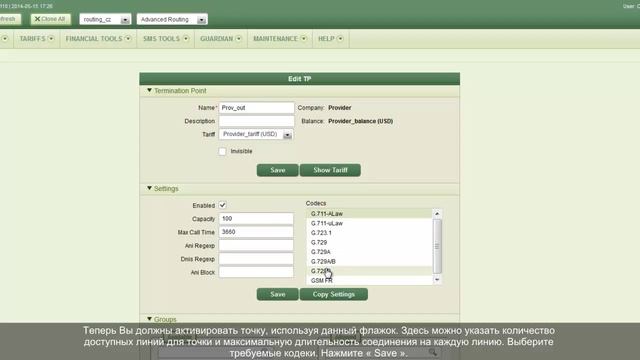Click the Close All button
This screenshot has height=360, width=640.
pos(51,19)
